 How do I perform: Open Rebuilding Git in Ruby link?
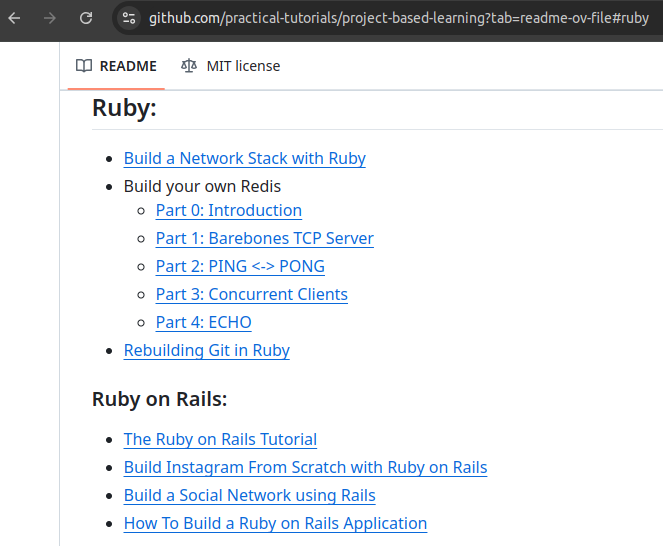coord(207,351)
